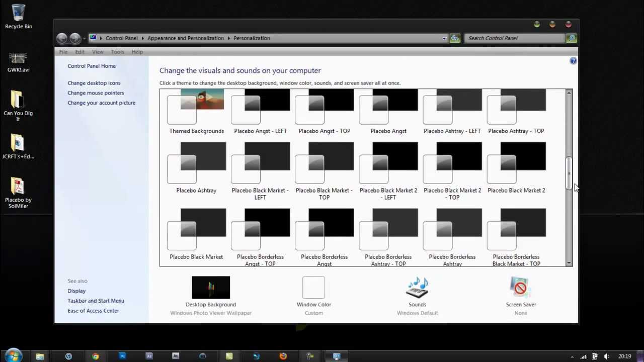The width and height of the screenshot is (644, 362).
Task: Select the plain Placebo Black Market theme
Action: [196, 234]
